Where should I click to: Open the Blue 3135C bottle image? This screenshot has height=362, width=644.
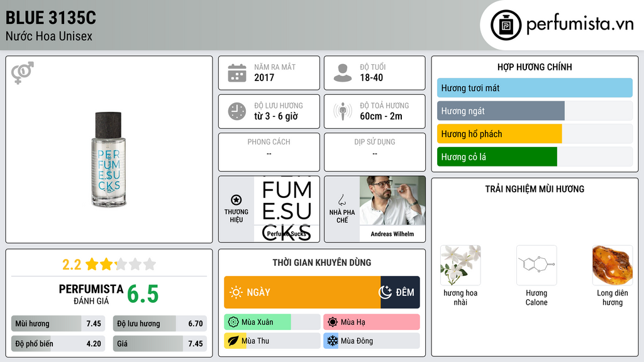[x=108, y=159]
